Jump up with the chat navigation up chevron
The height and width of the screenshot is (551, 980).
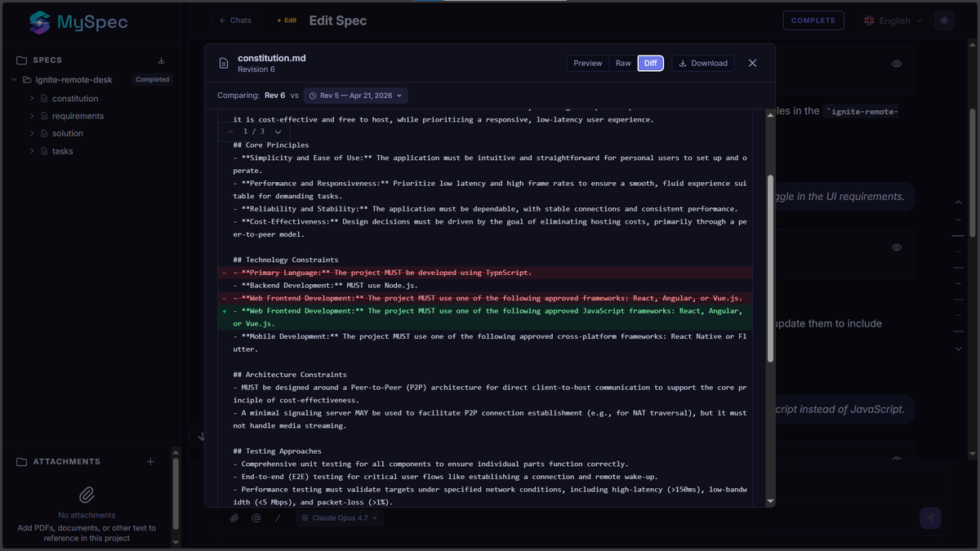[959, 202]
